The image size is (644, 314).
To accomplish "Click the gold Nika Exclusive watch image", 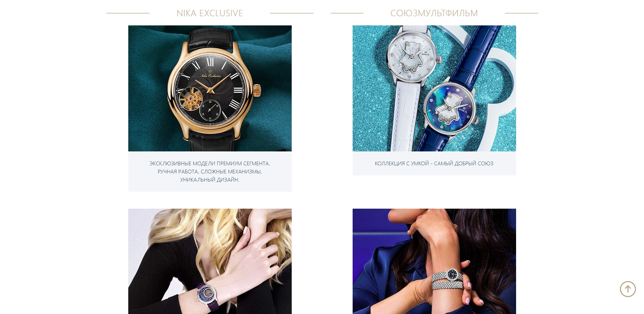I will [210, 88].
